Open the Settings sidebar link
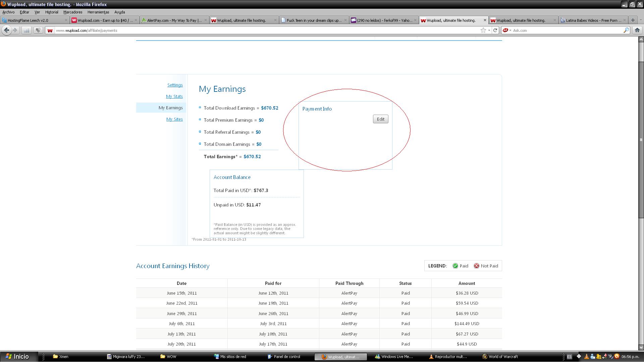Image resolution: width=644 pixels, height=362 pixels. 175,85
